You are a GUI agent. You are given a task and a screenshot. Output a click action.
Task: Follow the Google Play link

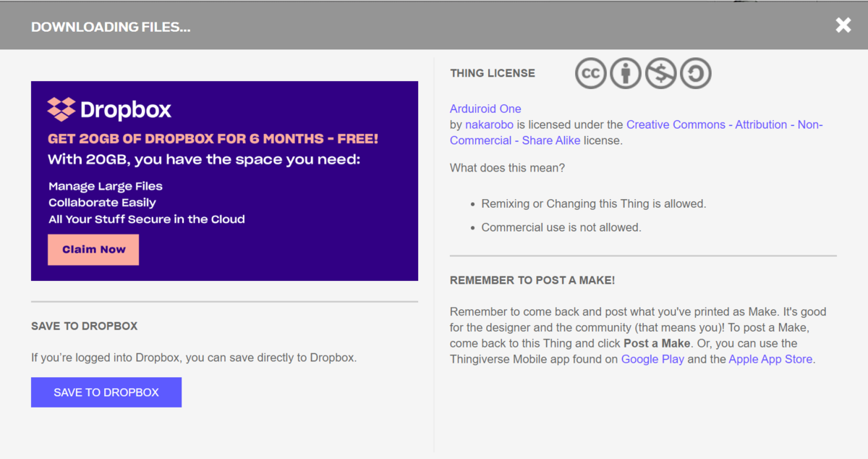[652, 359]
